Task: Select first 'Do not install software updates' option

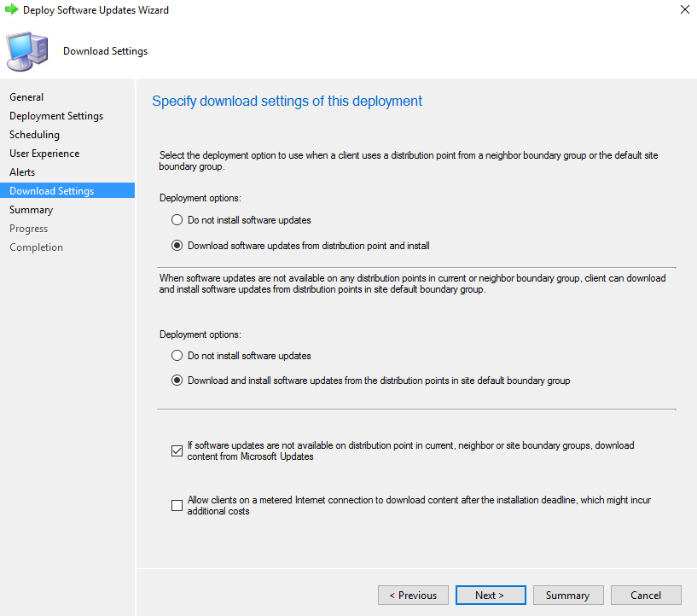Action: coord(177,220)
